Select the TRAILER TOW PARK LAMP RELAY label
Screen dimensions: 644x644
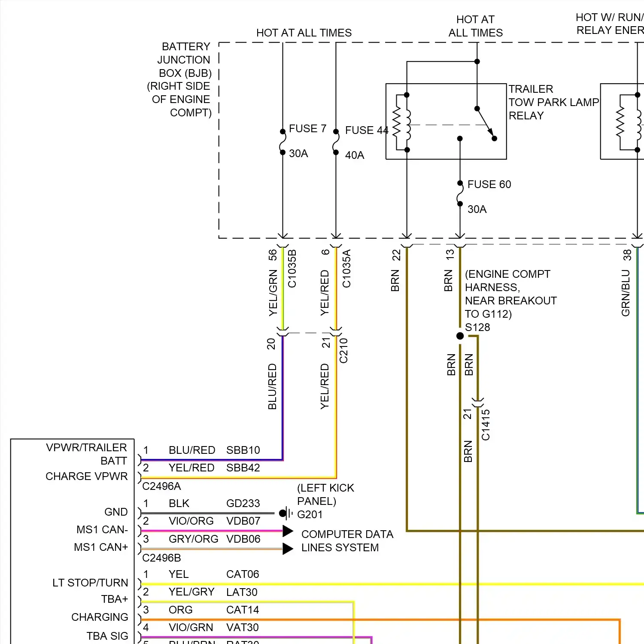[x=554, y=102]
